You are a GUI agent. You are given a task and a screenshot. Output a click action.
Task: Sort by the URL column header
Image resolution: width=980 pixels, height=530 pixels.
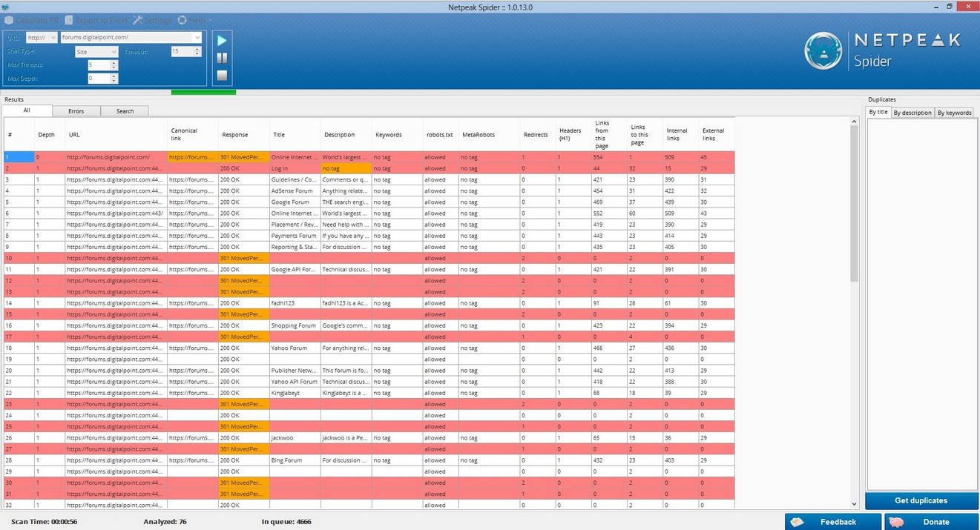pos(116,135)
